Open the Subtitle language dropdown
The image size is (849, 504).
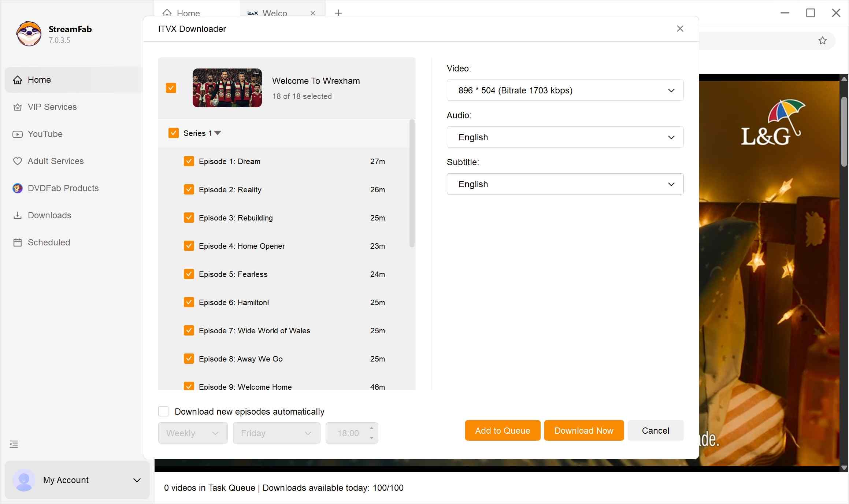coord(565,184)
